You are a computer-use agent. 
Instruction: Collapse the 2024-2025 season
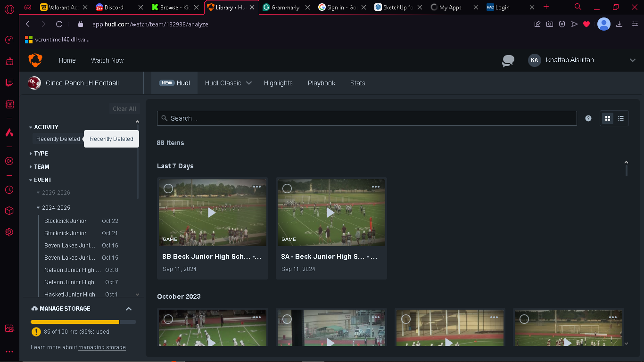[x=53, y=208]
